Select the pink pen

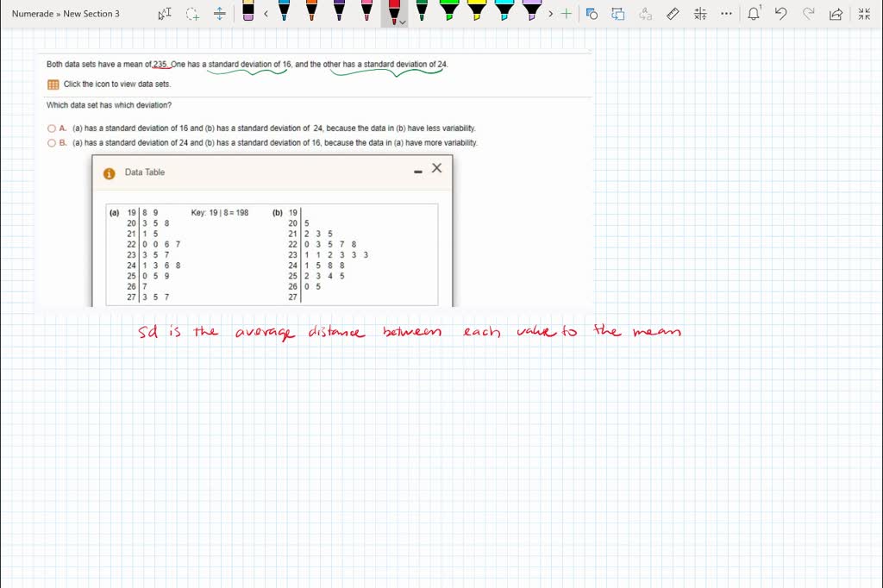point(366,10)
